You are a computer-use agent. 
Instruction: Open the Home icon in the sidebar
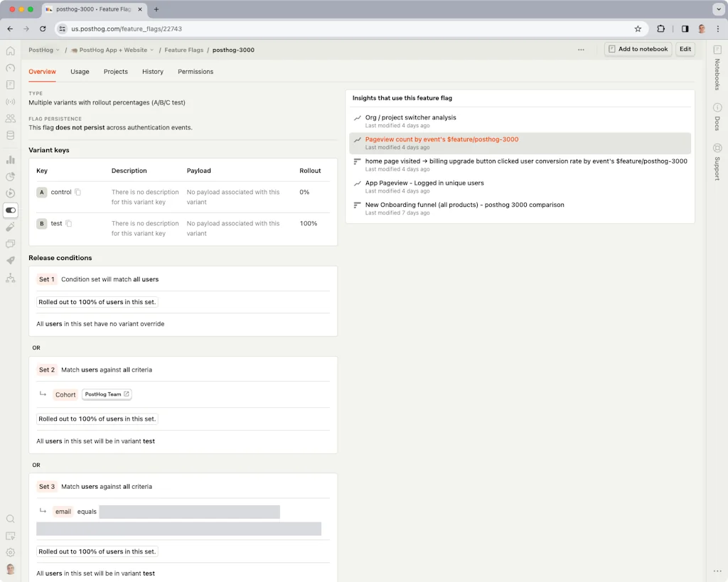point(11,51)
